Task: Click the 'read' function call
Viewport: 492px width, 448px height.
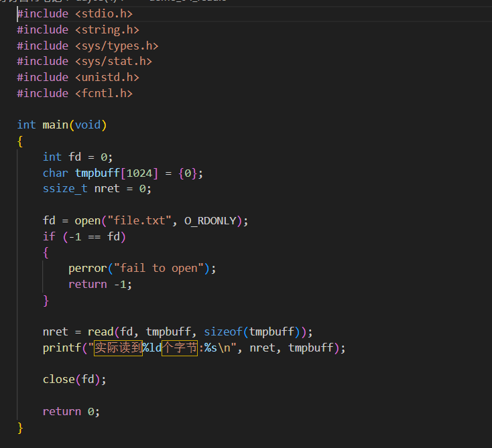Action: (x=101, y=331)
